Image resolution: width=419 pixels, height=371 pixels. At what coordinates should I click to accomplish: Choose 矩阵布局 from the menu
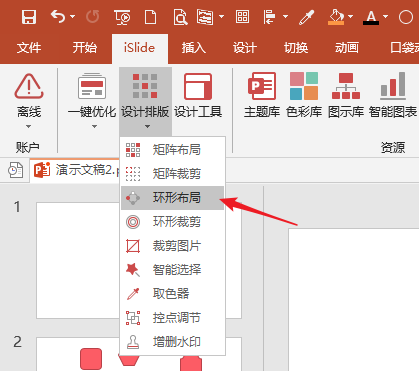172,150
